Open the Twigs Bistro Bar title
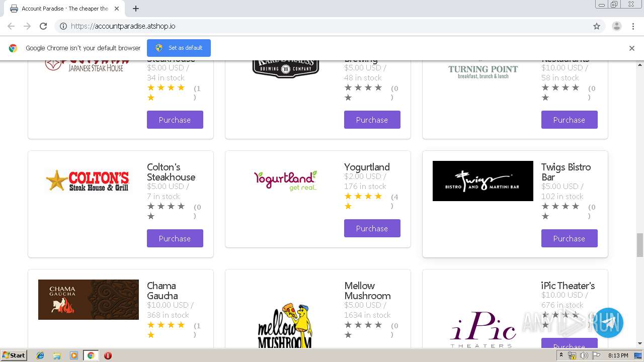 [x=566, y=172]
